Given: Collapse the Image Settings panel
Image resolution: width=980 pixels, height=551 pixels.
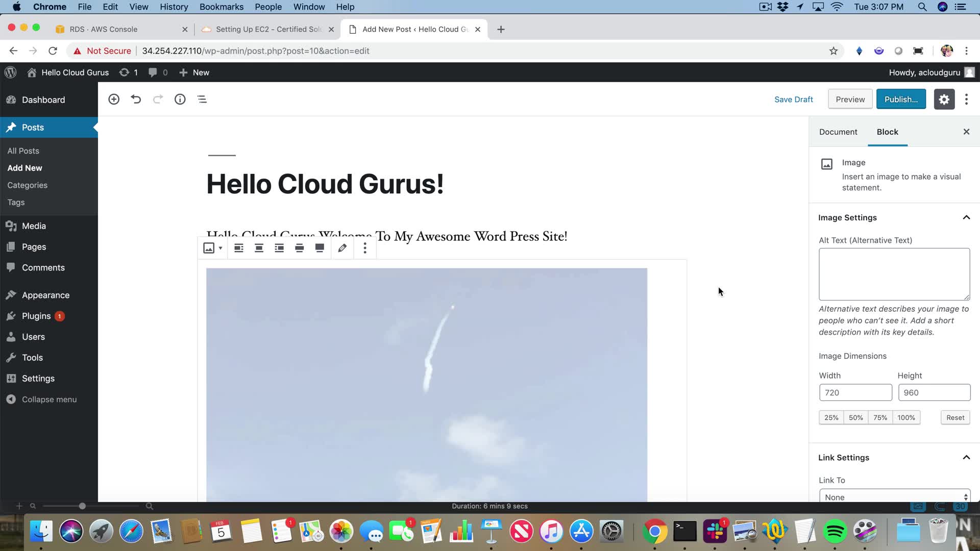Looking at the screenshot, I should pos(966,217).
